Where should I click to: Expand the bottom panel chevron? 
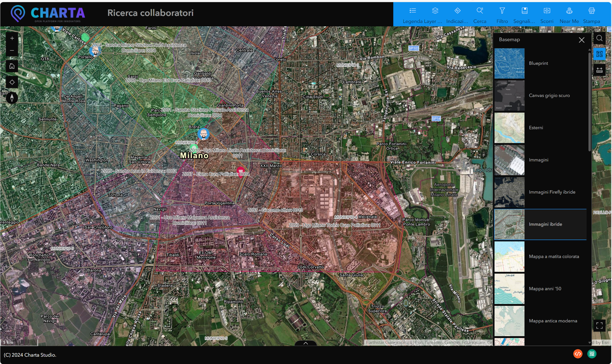tap(305, 343)
